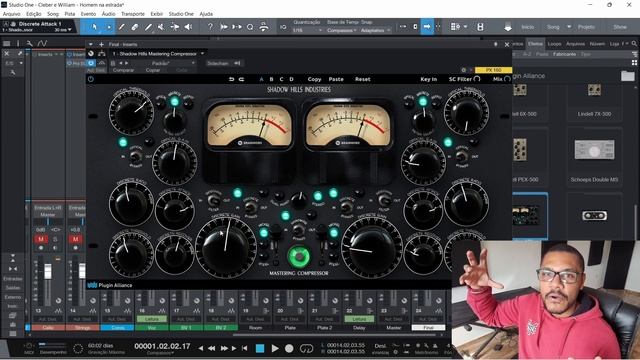Toggle the plugin power bypass icon
This screenshot has width=640, height=360.
[x=91, y=79]
